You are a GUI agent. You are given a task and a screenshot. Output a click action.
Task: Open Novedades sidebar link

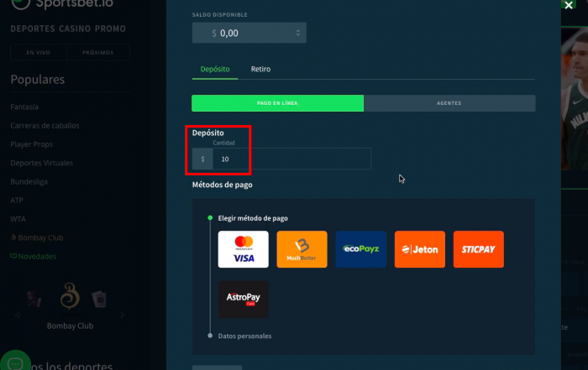click(34, 257)
